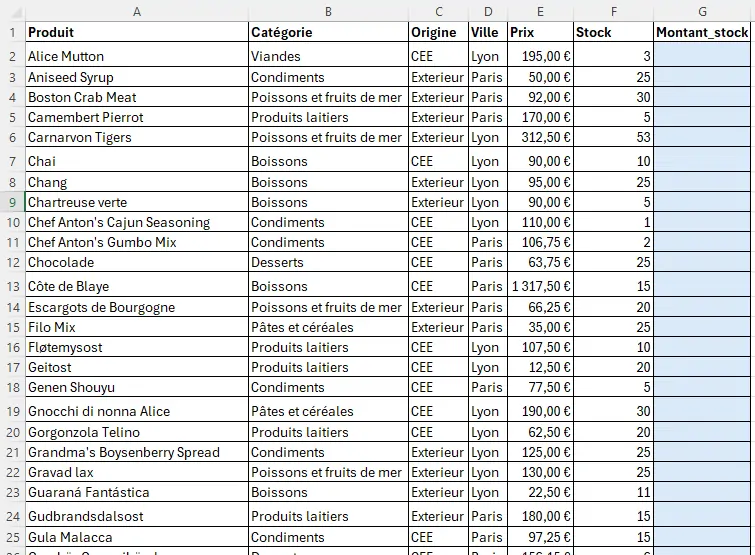
Task: Select the Escargots de Bourgogne cell
Action: [137, 307]
